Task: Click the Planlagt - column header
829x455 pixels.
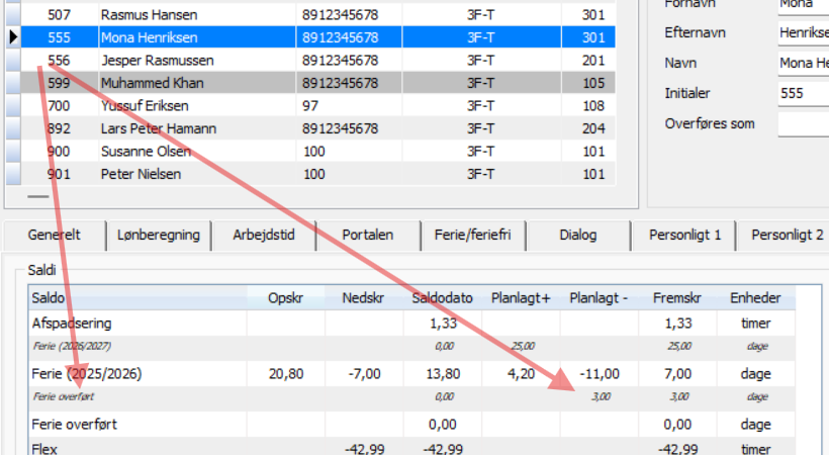Action: point(598,298)
